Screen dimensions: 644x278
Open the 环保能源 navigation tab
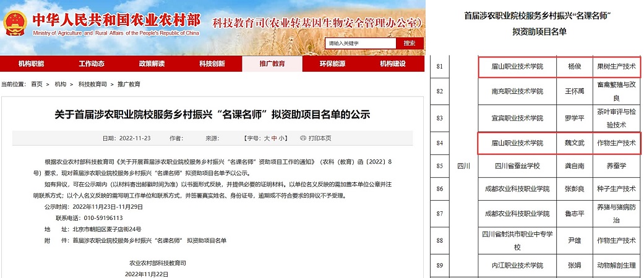point(332,64)
